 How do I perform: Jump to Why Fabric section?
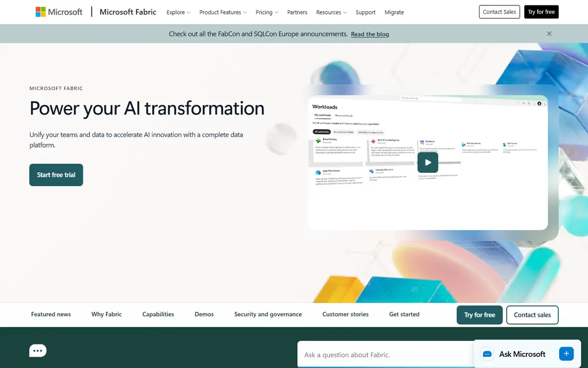tap(106, 315)
